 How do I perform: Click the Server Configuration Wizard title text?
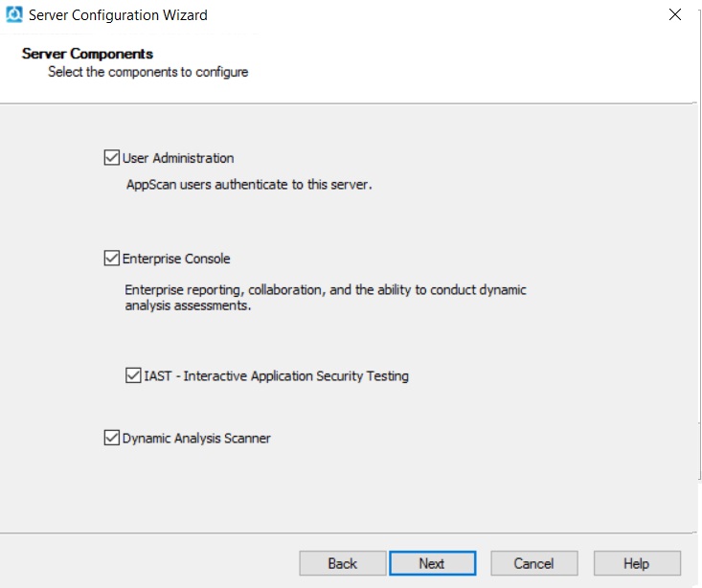(x=118, y=15)
